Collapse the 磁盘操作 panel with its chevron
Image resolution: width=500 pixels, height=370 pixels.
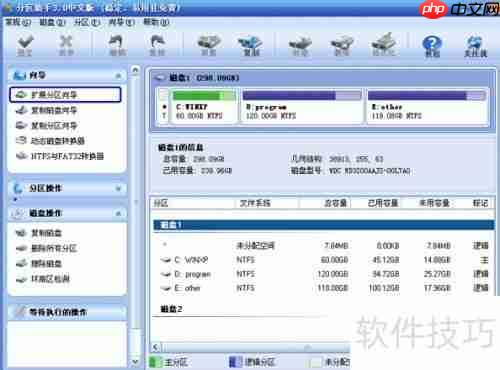click(118, 213)
